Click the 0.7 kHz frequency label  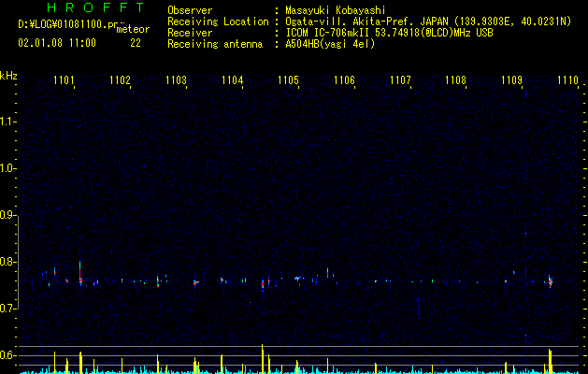pyautogui.click(x=7, y=309)
